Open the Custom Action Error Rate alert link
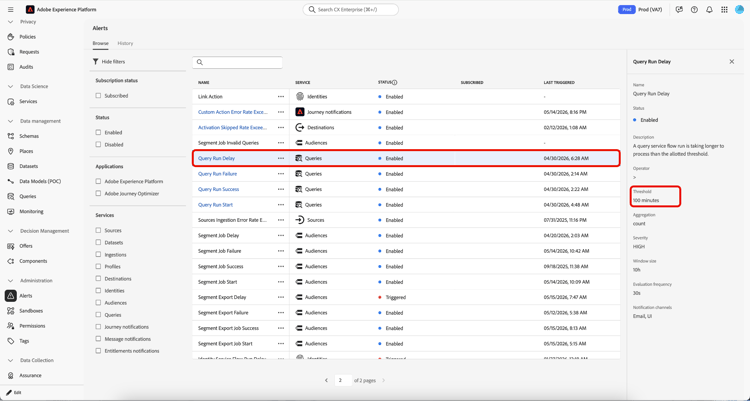This screenshot has width=750, height=401. [x=233, y=112]
